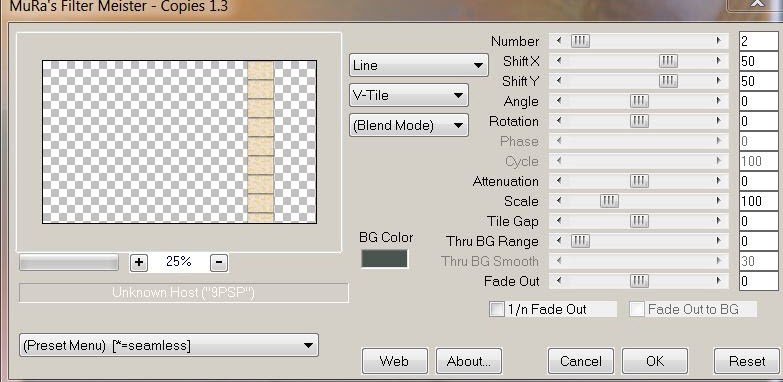783x382 pixels.
Task: Click the Scale value field
Action: 759,201
